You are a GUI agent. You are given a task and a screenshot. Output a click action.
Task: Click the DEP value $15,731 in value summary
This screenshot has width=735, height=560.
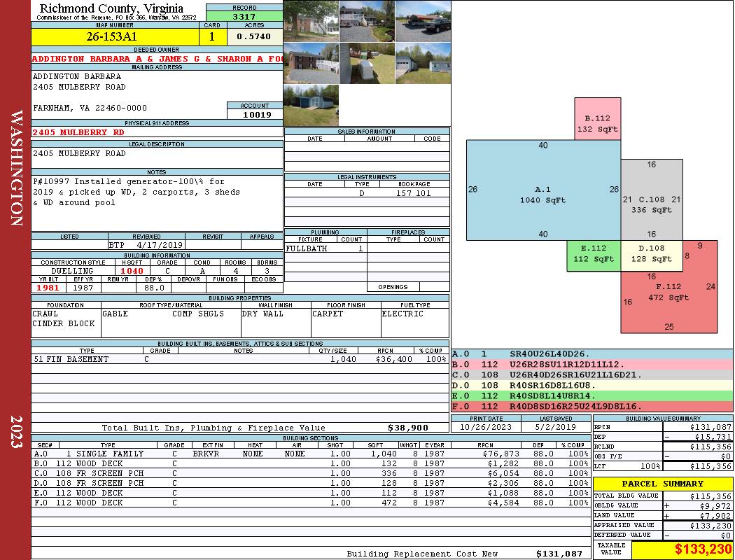pos(713,437)
